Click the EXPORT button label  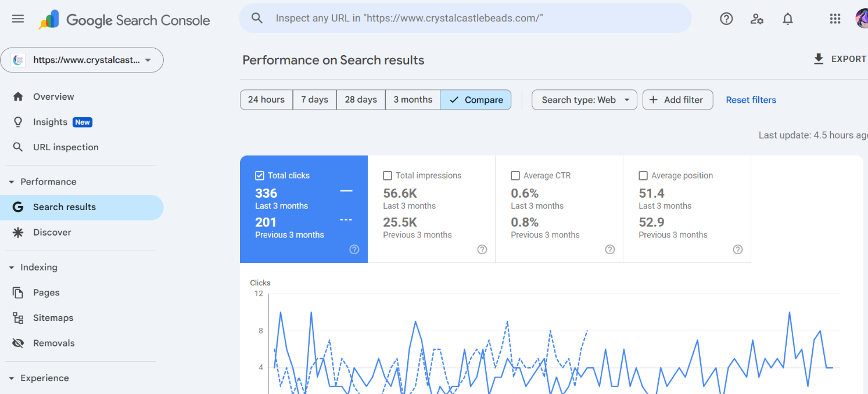tap(849, 59)
